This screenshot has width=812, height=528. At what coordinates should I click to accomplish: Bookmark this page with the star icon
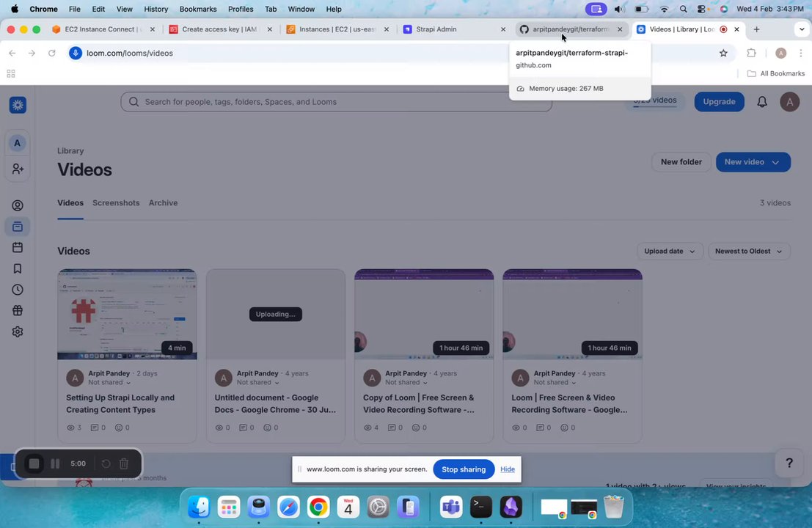coord(723,53)
